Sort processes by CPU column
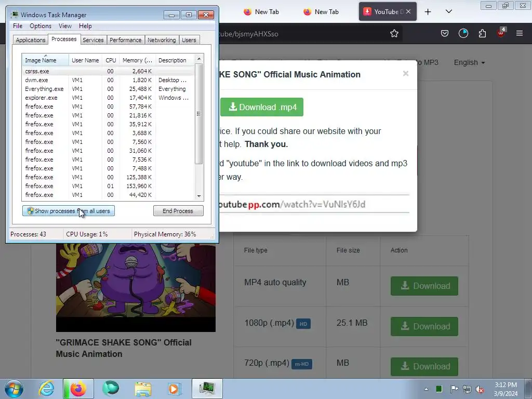Image resolution: width=532 pixels, height=399 pixels. [111, 60]
